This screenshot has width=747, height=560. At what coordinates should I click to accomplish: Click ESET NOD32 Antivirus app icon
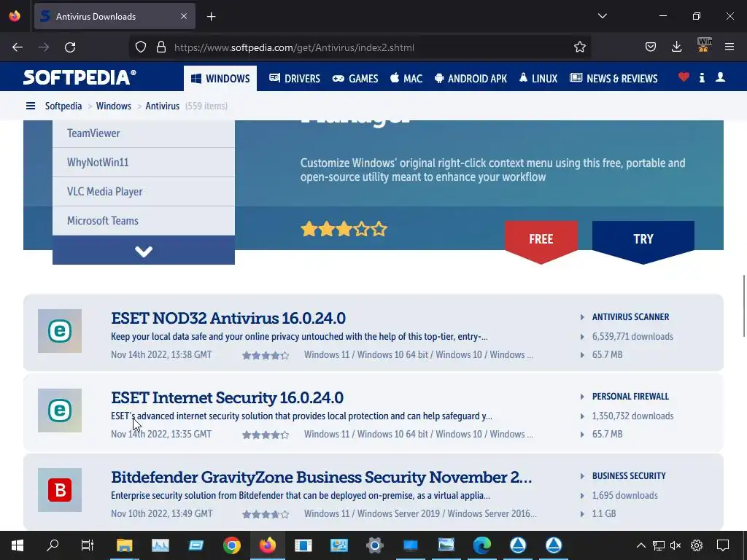pyautogui.click(x=60, y=331)
